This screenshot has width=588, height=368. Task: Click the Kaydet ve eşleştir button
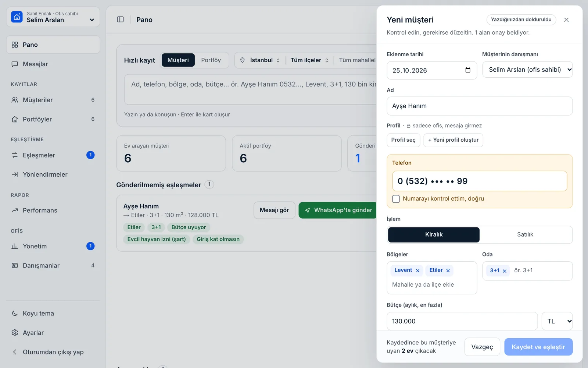[538, 347]
